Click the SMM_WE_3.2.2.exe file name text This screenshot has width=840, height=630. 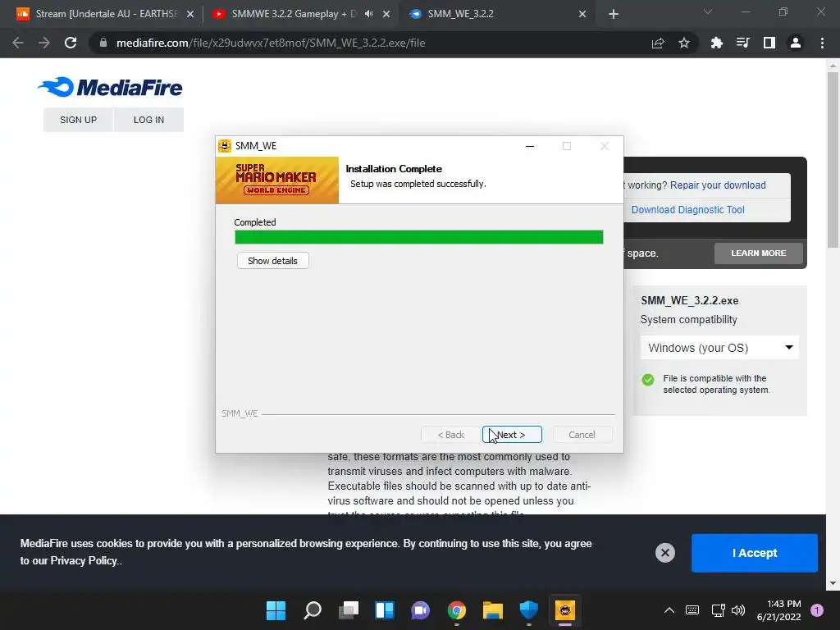(689, 300)
